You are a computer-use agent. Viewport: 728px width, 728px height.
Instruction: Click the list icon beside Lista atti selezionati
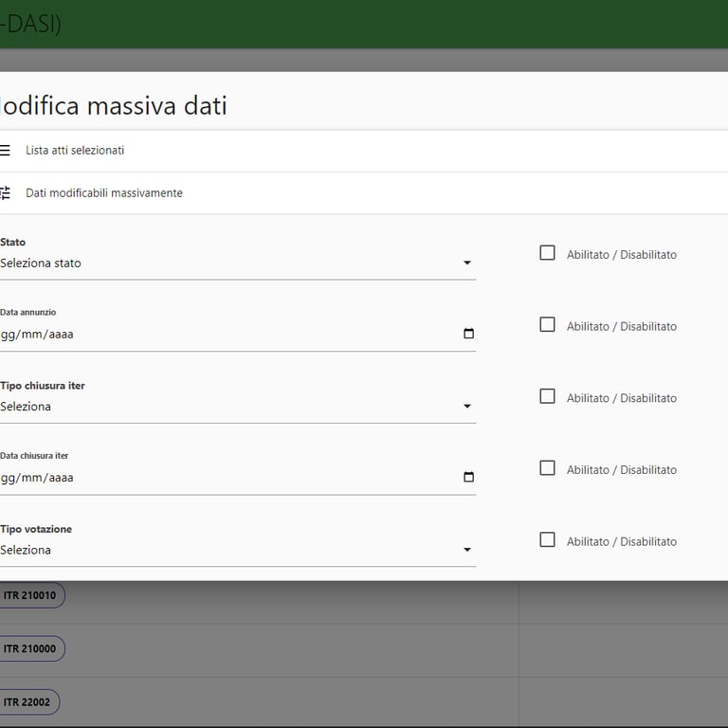coord(5,151)
